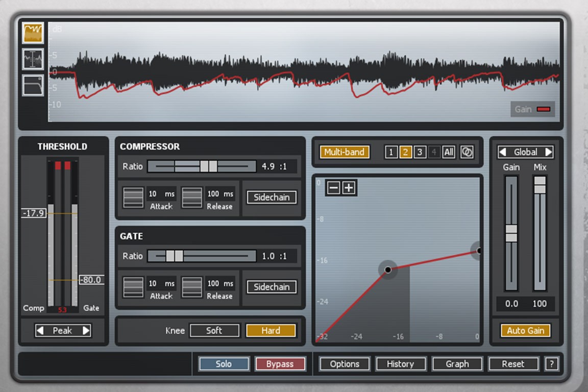The height and width of the screenshot is (392, 588).
Task: Click gate Release knob
Action: 191,287
